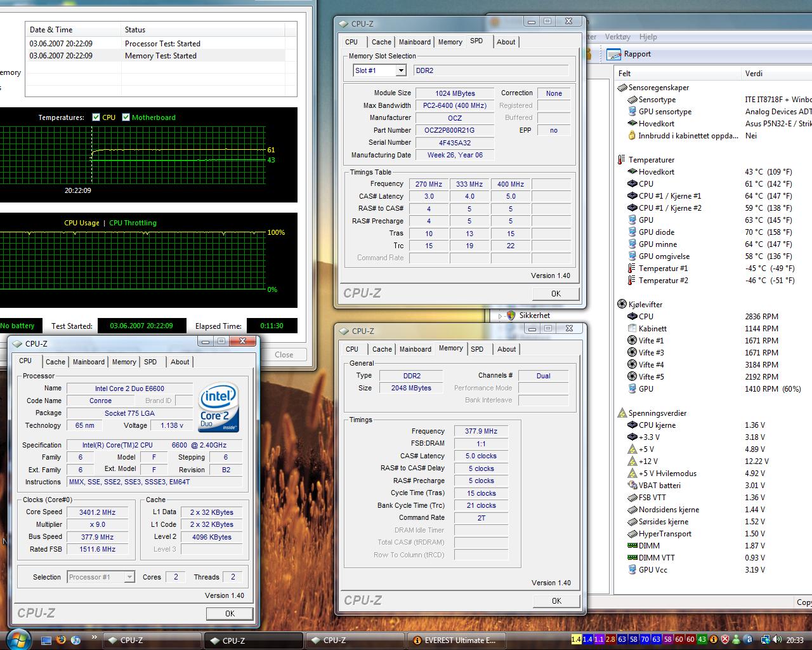Click OK in the CPU-Z SPD window
The width and height of the screenshot is (812, 650).
[556, 293]
